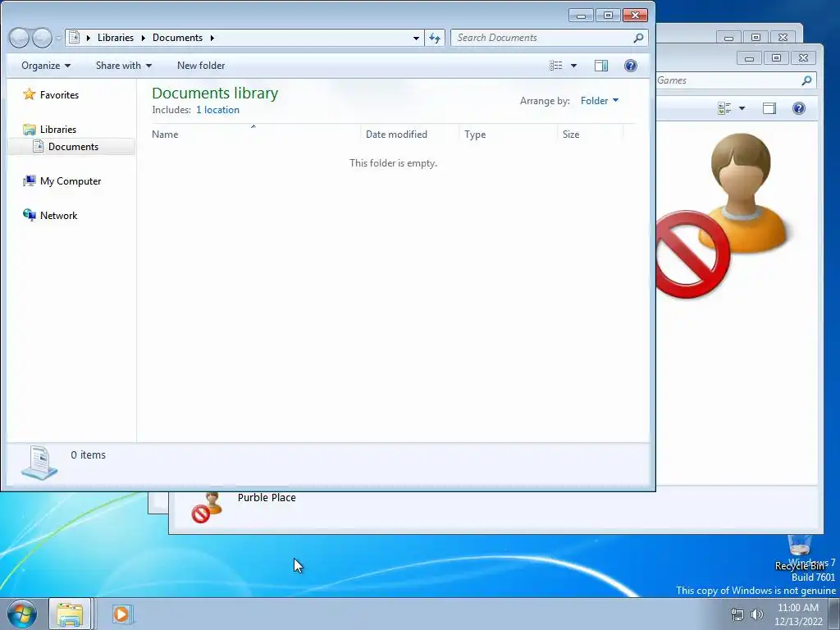Open Network in the navigation pane
The image size is (840, 630).
(58, 216)
